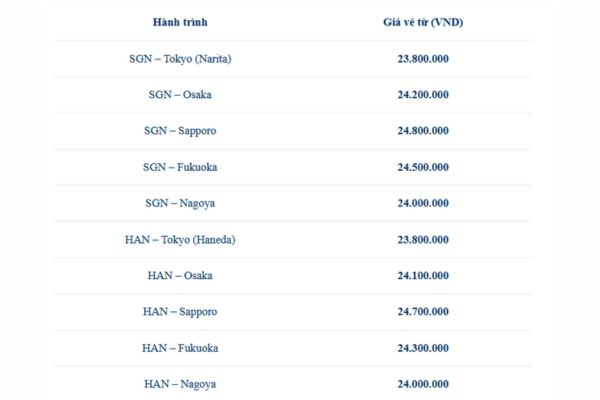Click the 24.300.000 price for HAN – Fukuoka
600x400 pixels.
tap(422, 348)
